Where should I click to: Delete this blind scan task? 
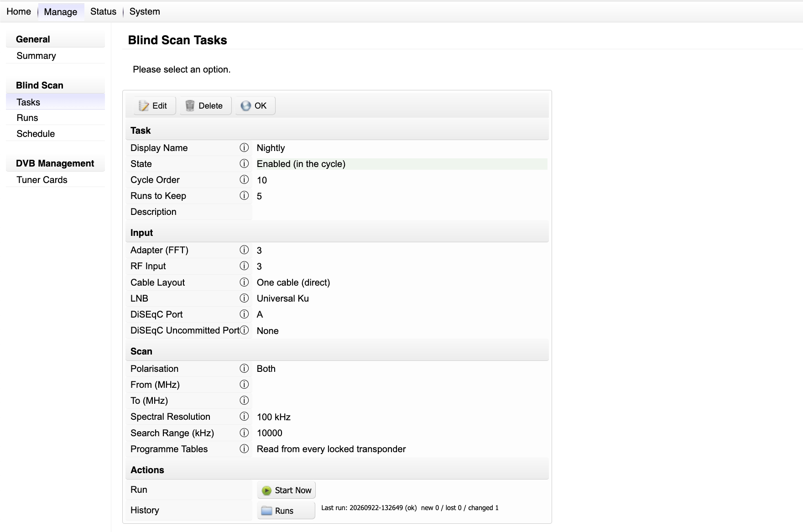[x=205, y=106]
